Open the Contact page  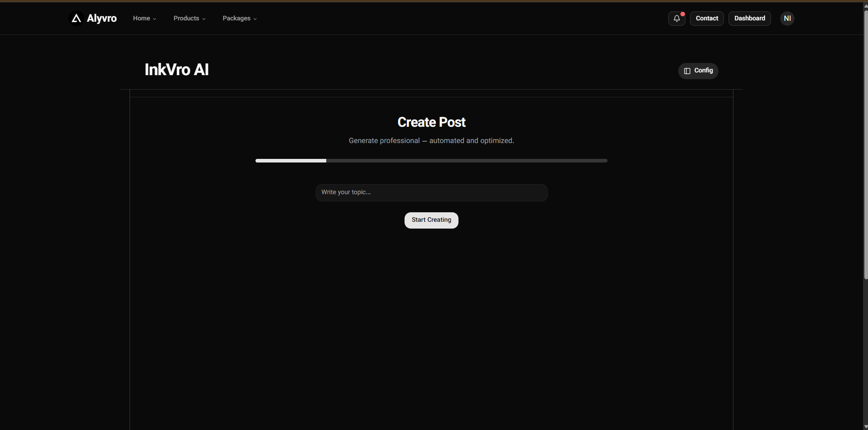tap(707, 19)
